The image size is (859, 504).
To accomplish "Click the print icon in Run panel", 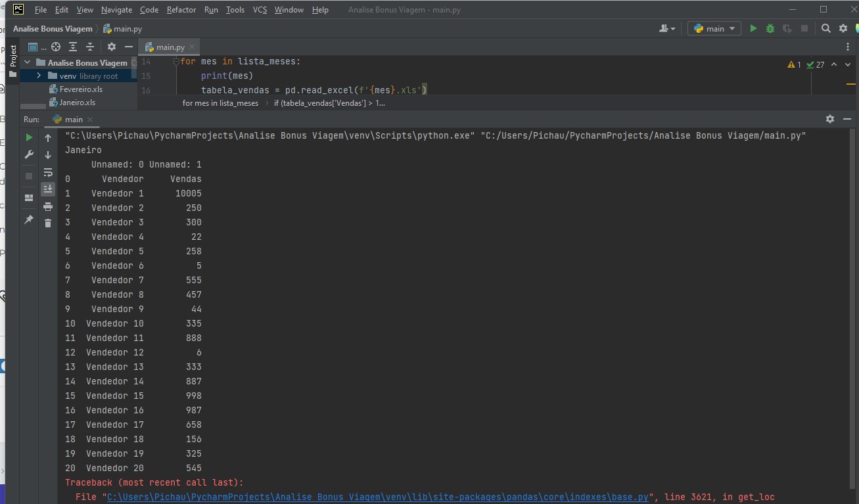I will point(48,206).
